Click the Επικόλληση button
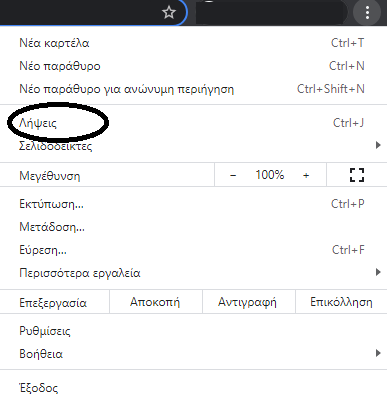The height and width of the screenshot is (401, 387). [341, 302]
